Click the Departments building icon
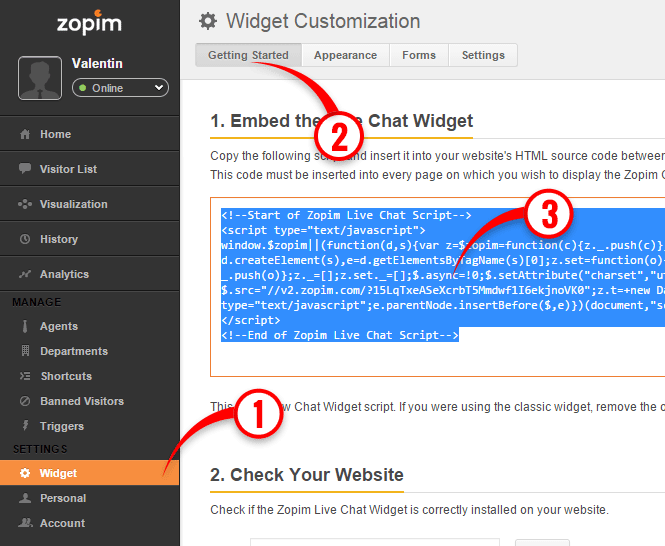The image size is (665, 546). [25, 351]
